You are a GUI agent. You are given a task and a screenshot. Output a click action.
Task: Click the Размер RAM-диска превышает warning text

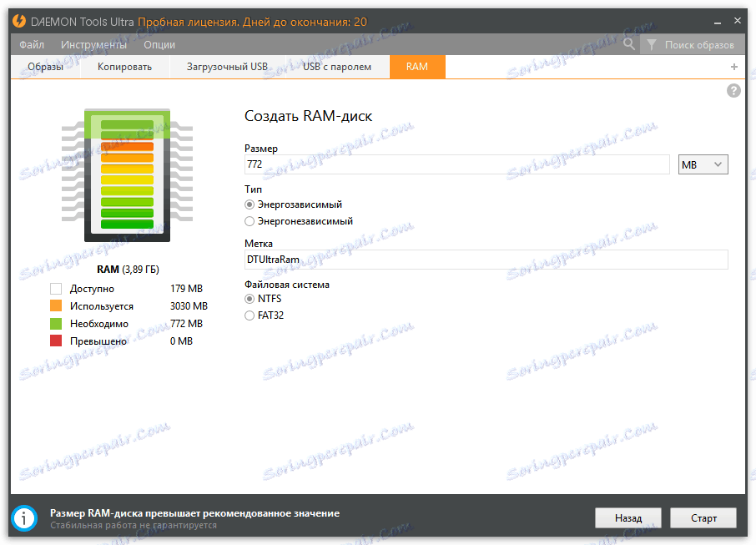[x=194, y=513]
